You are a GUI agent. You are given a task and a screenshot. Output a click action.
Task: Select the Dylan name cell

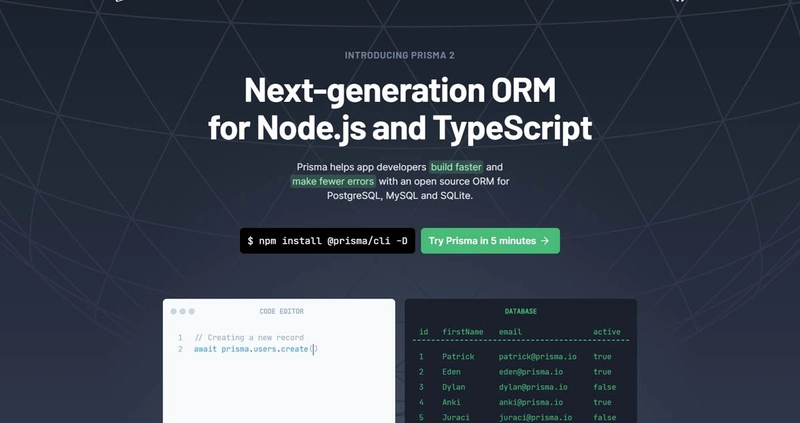coord(454,387)
